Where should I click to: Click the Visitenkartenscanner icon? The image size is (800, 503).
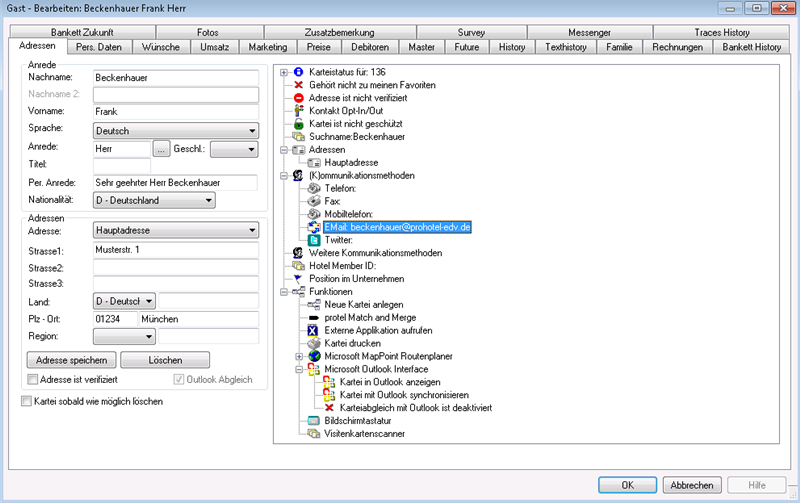coord(314,434)
